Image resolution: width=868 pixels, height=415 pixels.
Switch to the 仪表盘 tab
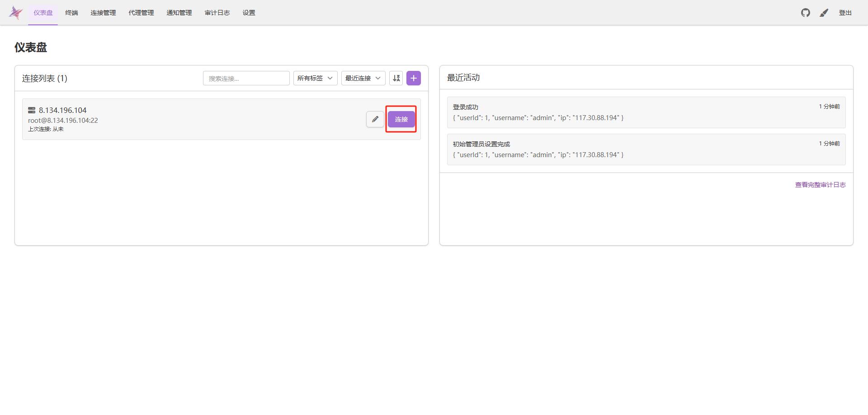click(43, 13)
